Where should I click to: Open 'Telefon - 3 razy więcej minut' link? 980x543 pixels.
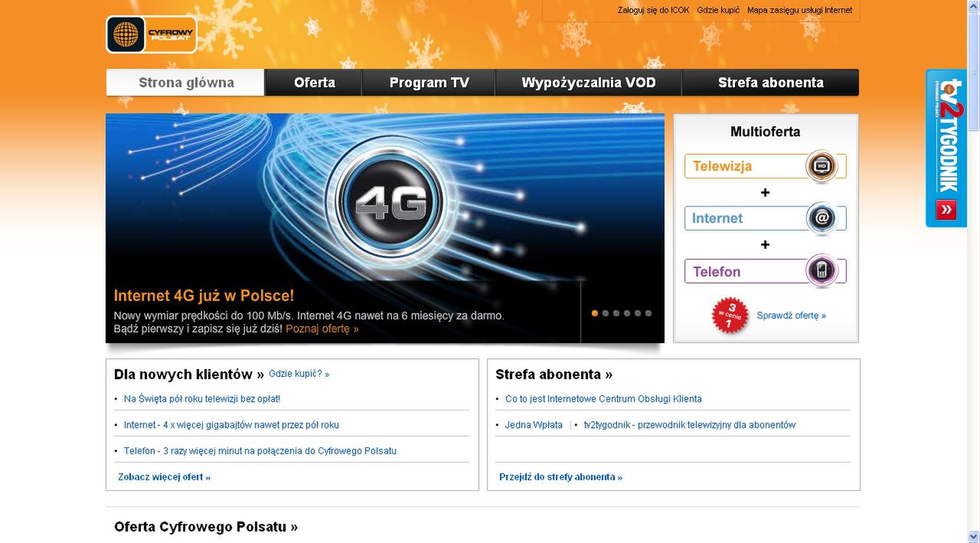pos(260,451)
